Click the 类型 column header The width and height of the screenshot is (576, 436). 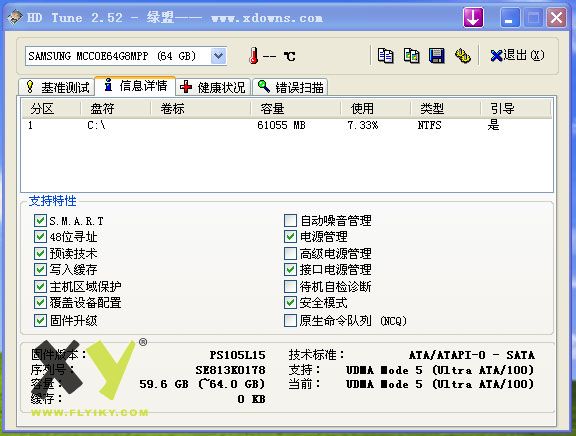(446, 109)
